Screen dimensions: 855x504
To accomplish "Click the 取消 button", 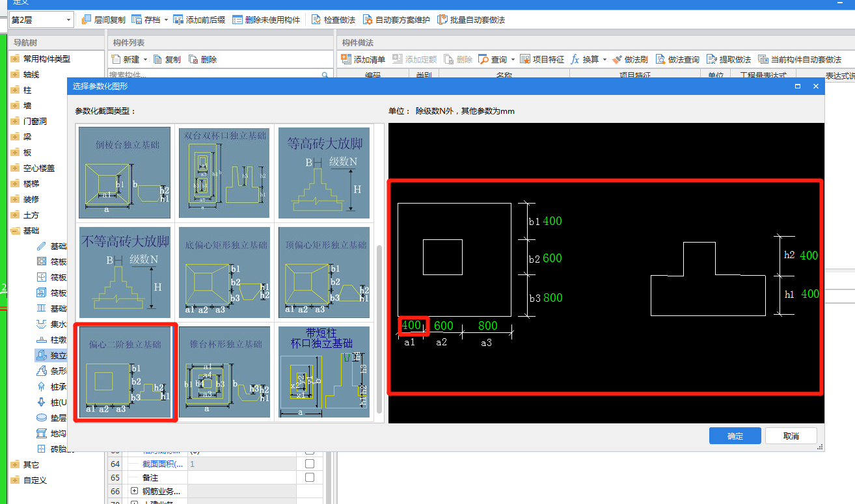I will 791,436.
